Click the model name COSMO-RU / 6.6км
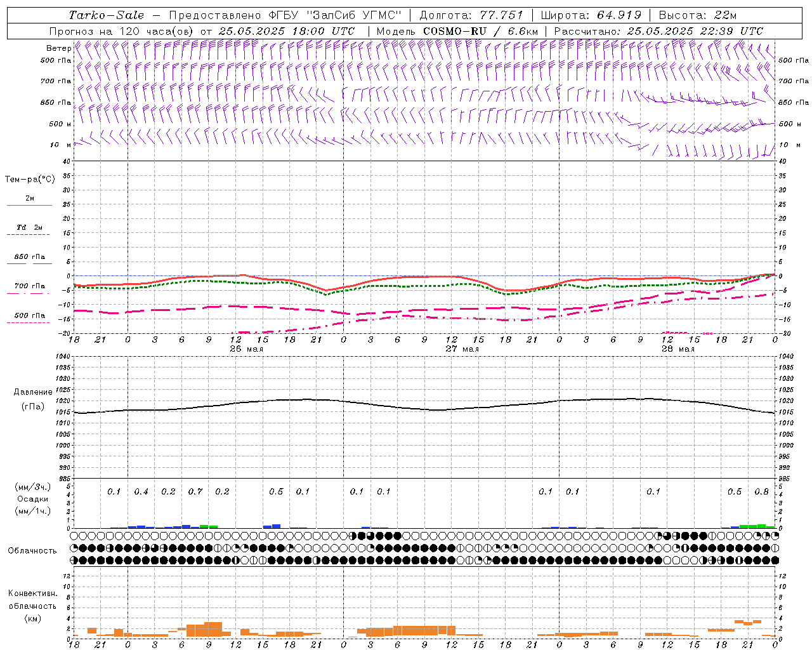 (x=480, y=31)
